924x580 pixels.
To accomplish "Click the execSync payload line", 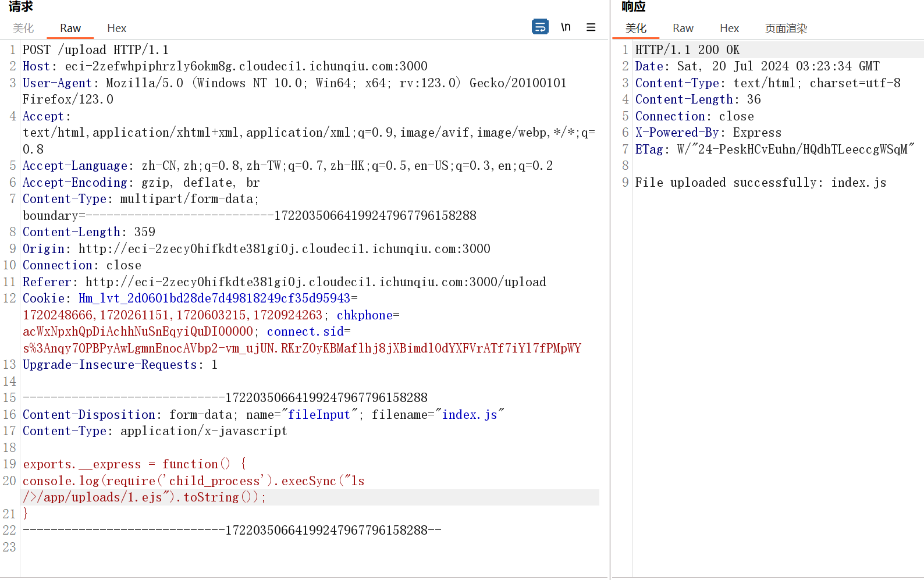I will point(194,481).
